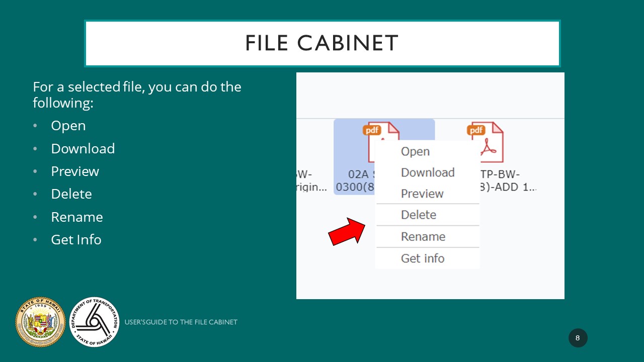
Task: Click the Download bullet in the list
Action: coord(83,148)
